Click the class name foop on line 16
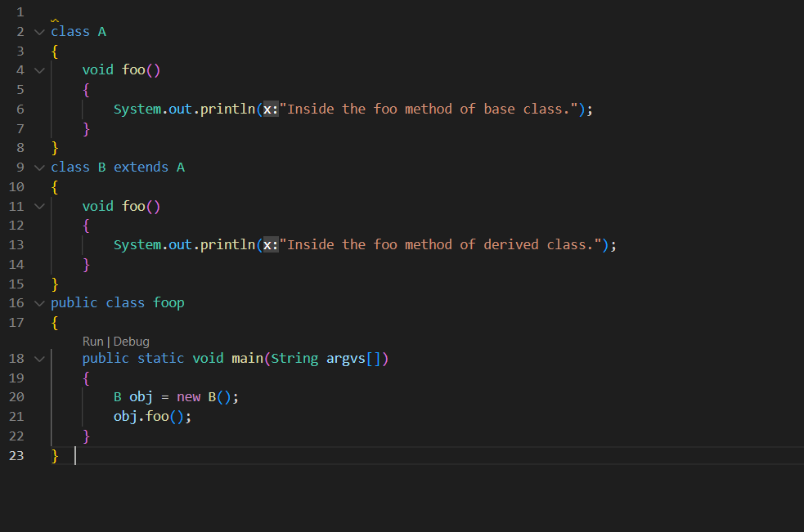The width and height of the screenshot is (804, 532). [x=168, y=302]
